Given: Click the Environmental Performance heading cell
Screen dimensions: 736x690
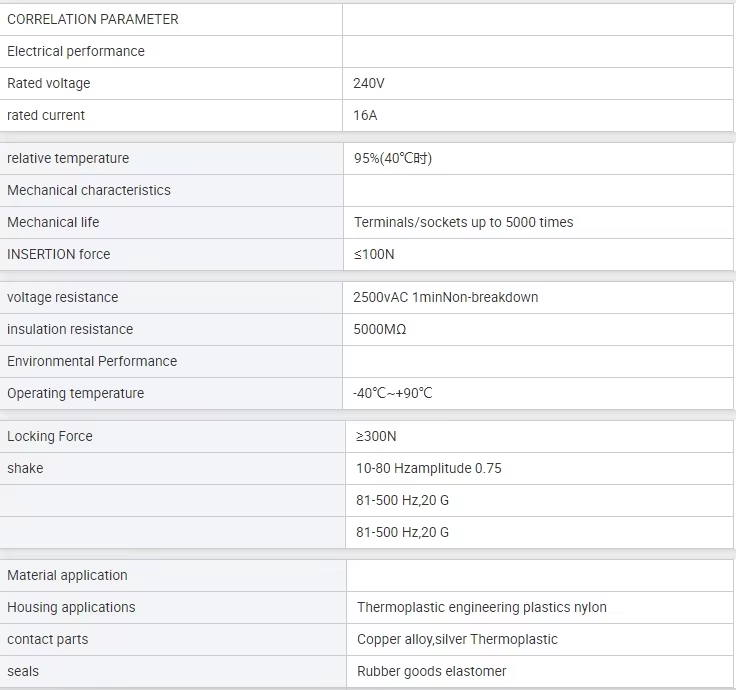Looking at the screenshot, I should coord(171,361).
